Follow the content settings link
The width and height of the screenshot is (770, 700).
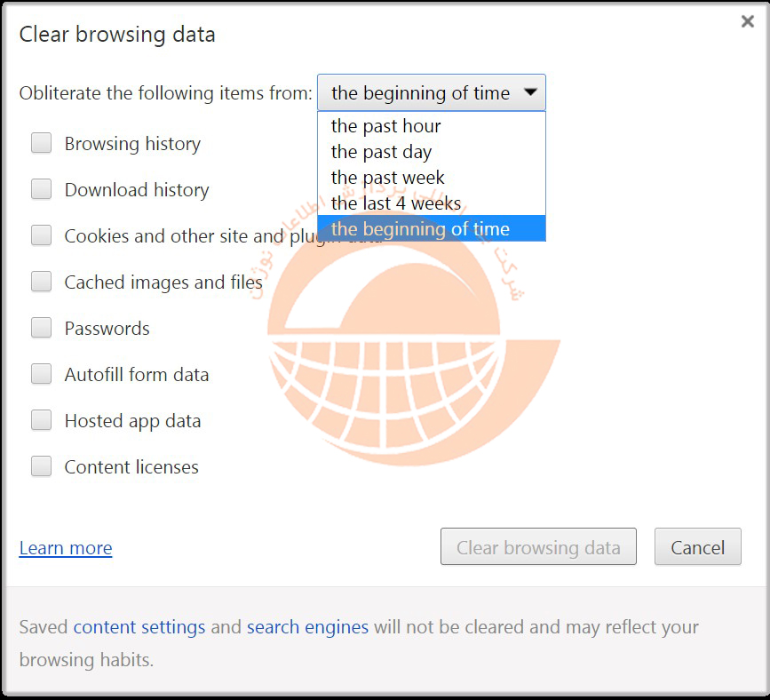pyautogui.click(x=139, y=627)
